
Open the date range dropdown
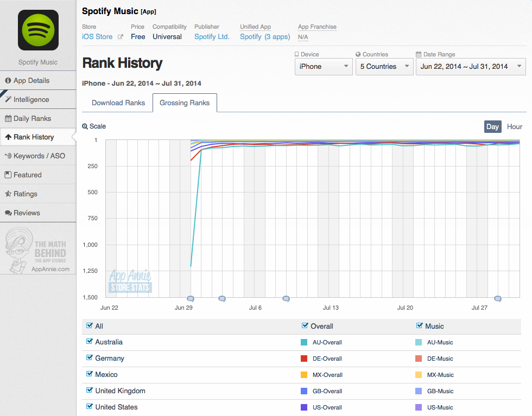[x=471, y=67]
